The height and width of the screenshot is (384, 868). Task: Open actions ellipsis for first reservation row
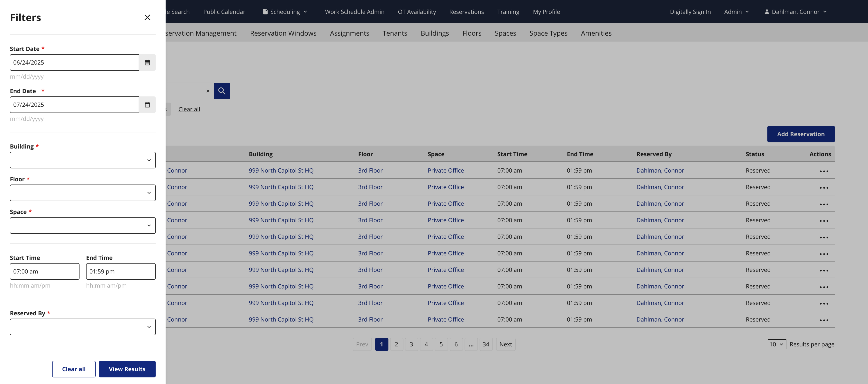(823, 171)
